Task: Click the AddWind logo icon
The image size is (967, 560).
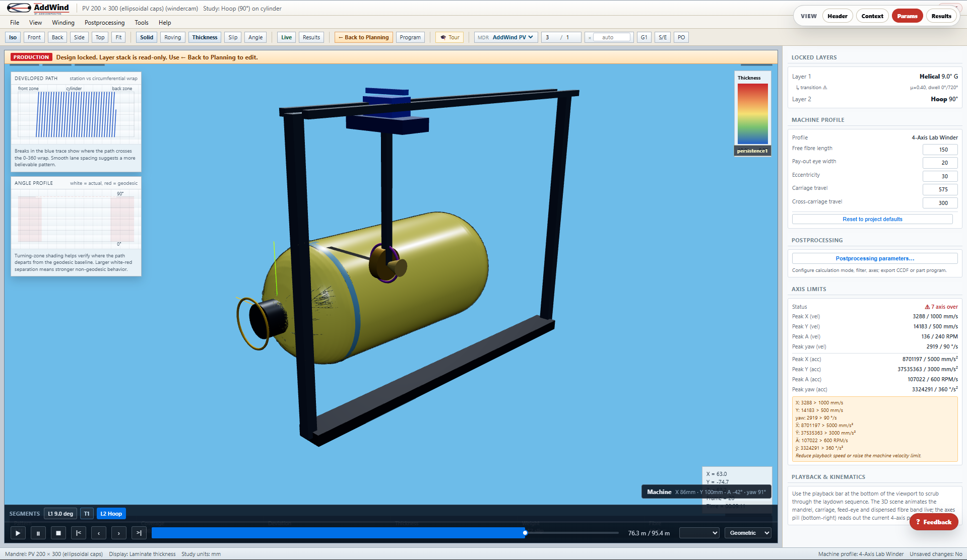Action: pyautogui.click(x=19, y=8)
